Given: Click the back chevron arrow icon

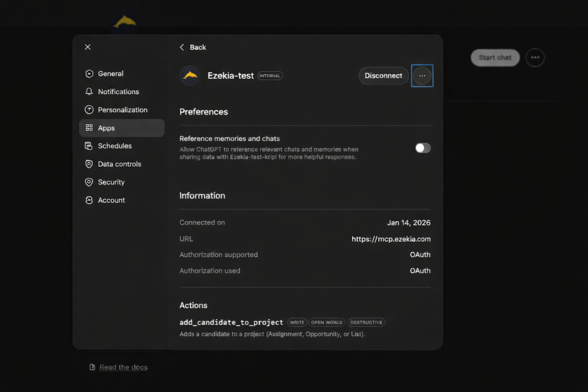Looking at the screenshot, I should click(182, 47).
